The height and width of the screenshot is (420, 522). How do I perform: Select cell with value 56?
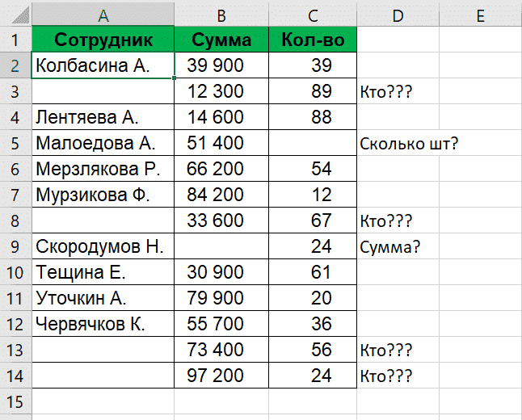[313, 350]
